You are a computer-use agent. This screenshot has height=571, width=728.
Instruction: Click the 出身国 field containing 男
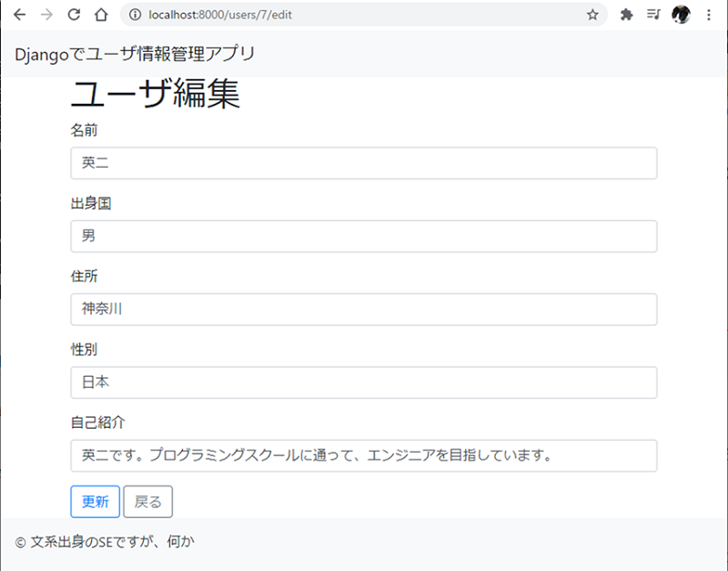pyautogui.click(x=363, y=237)
